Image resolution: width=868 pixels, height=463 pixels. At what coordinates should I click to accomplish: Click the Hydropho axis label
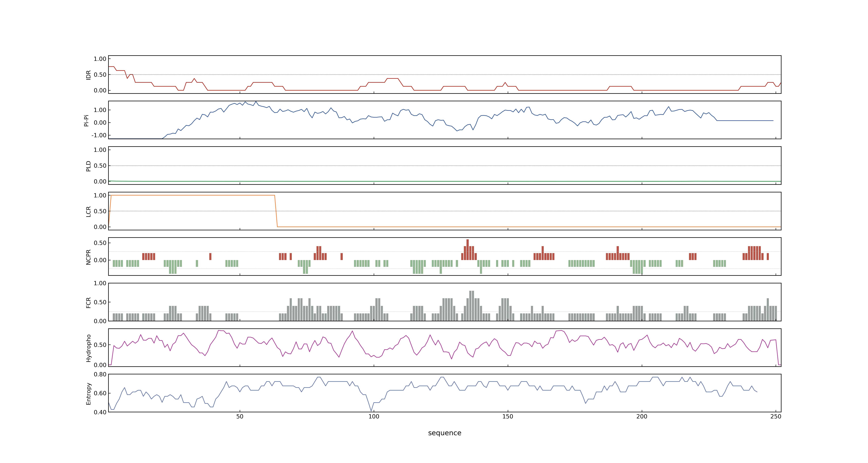89,348
